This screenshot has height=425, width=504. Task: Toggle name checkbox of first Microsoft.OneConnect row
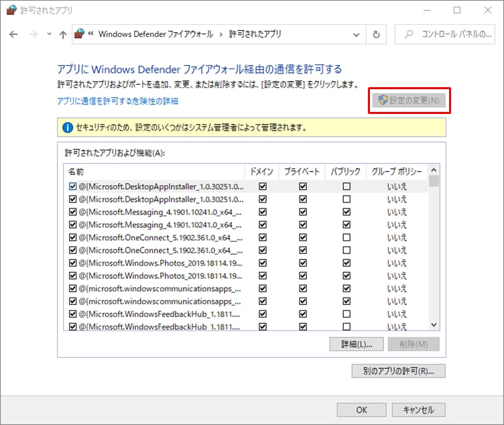pos(72,237)
